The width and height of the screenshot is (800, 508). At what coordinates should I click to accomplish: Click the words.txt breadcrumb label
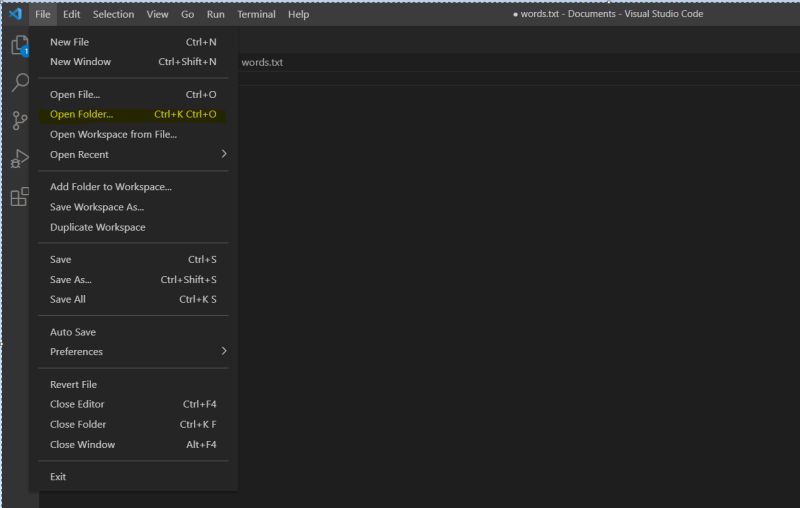[x=262, y=62]
